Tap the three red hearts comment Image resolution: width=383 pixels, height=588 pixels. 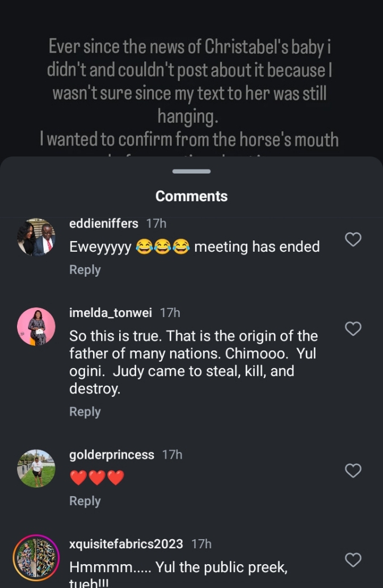96,478
